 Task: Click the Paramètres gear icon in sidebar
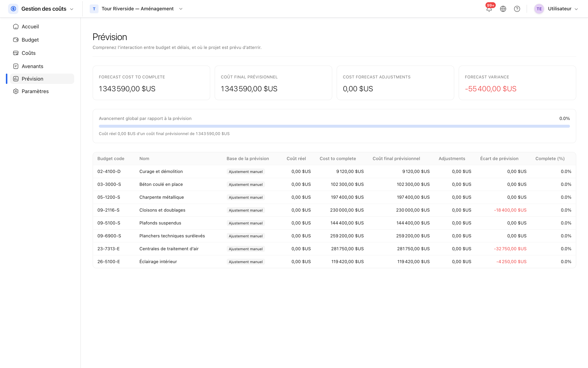[x=16, y=91]
